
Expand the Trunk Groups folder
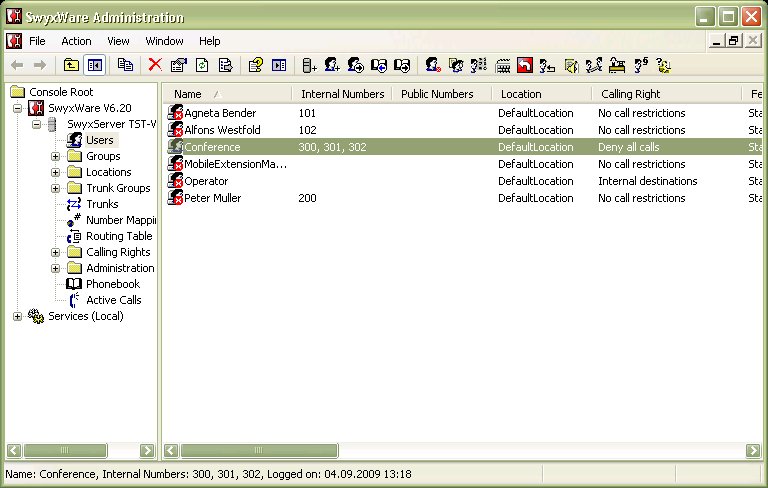55,189
